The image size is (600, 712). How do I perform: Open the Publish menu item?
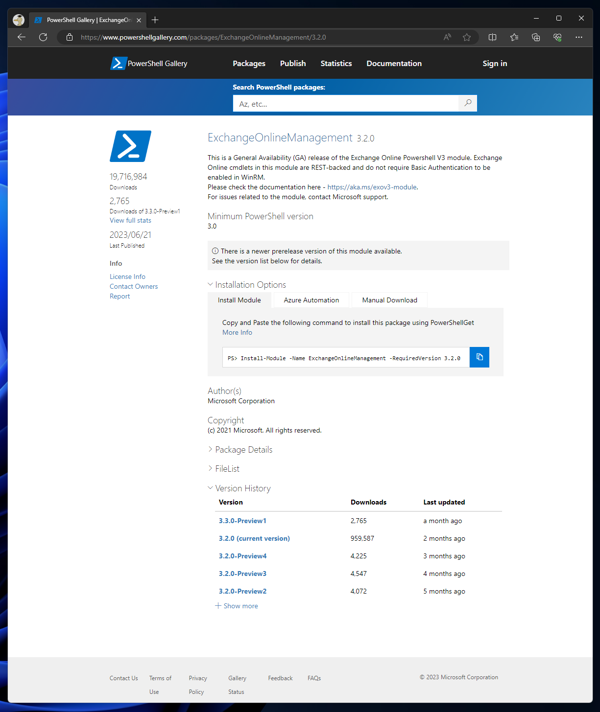coord(293,64)
